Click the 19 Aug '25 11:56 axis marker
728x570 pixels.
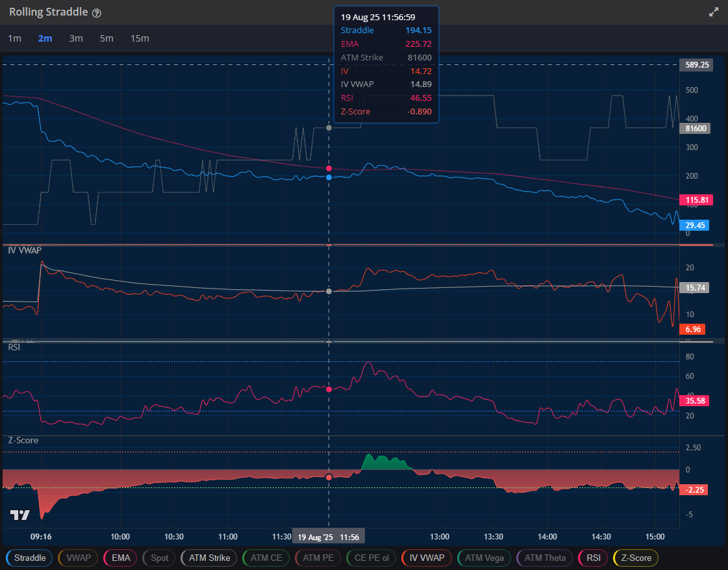click(x=328, y=536)
